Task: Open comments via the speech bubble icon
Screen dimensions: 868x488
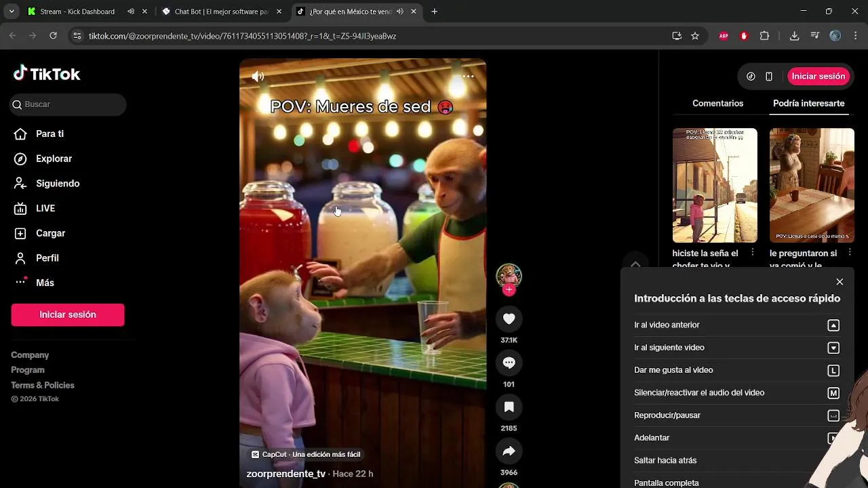Action: 509,363
